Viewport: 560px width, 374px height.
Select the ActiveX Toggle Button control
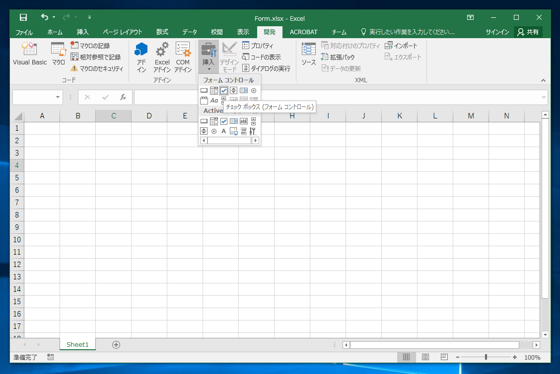(x=244, y=131)
